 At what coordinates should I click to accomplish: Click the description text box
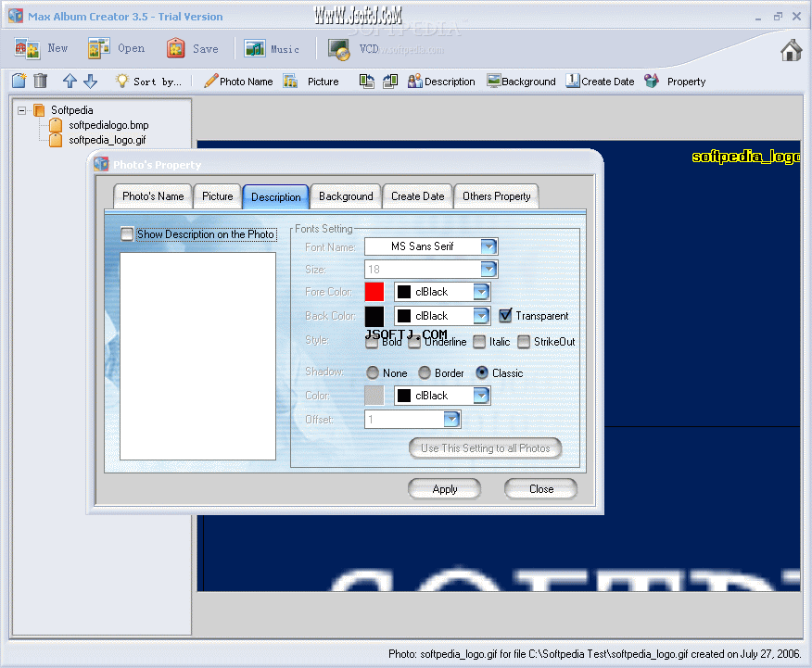197,356
